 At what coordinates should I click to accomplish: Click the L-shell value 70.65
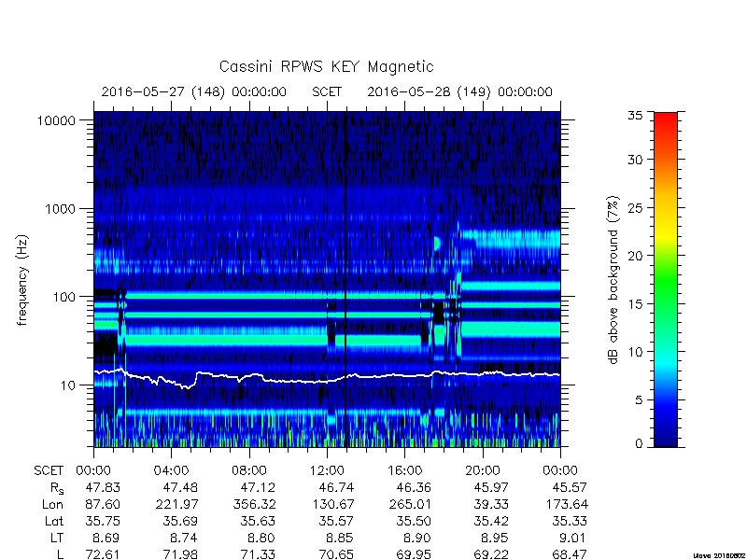point(336,554)
